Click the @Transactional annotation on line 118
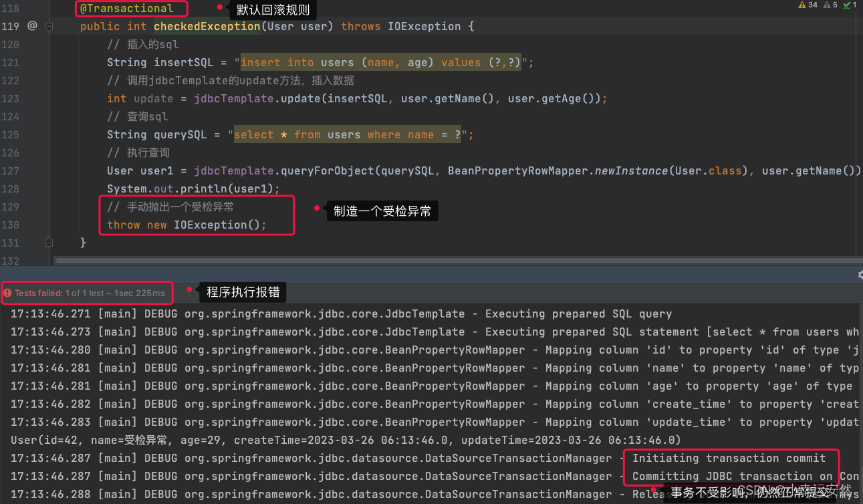This screenshot has height=504, width=863. click(x=126, y=9)
